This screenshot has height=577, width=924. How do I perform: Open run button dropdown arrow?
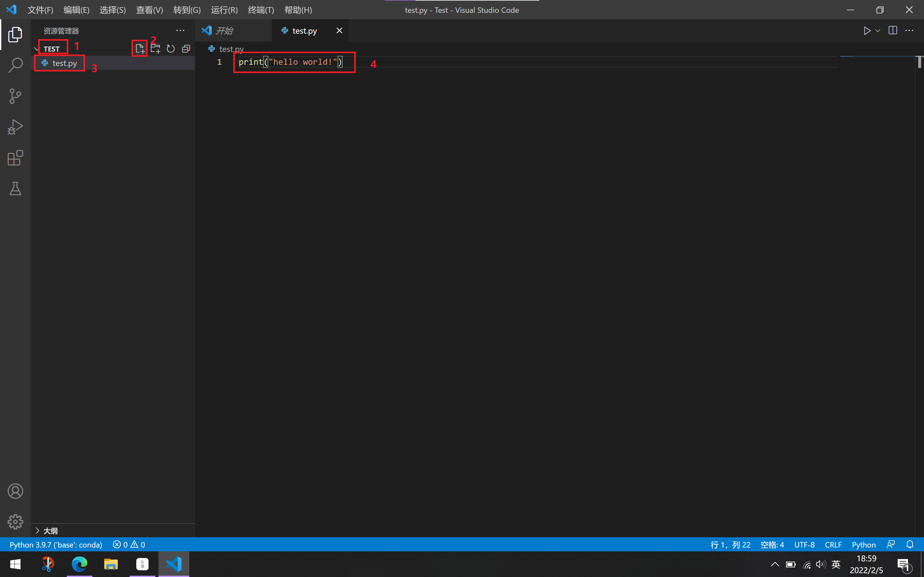point(878,30)
